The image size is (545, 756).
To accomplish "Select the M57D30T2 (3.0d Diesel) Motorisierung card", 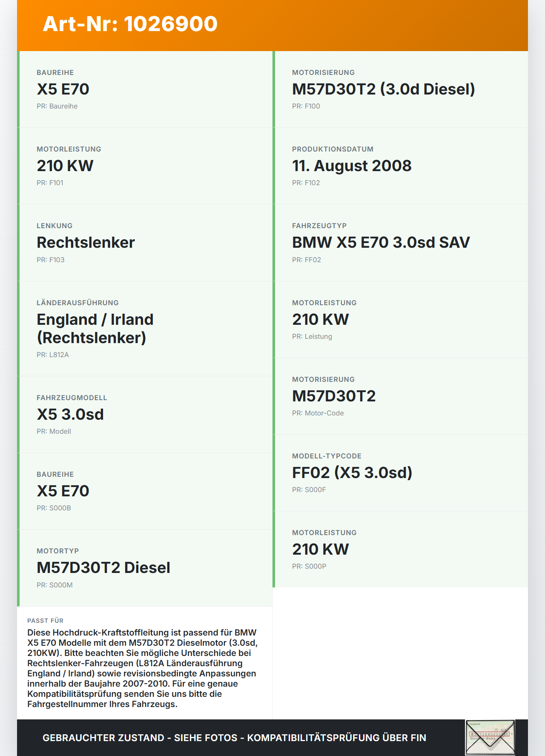I will tap(400, 89).
